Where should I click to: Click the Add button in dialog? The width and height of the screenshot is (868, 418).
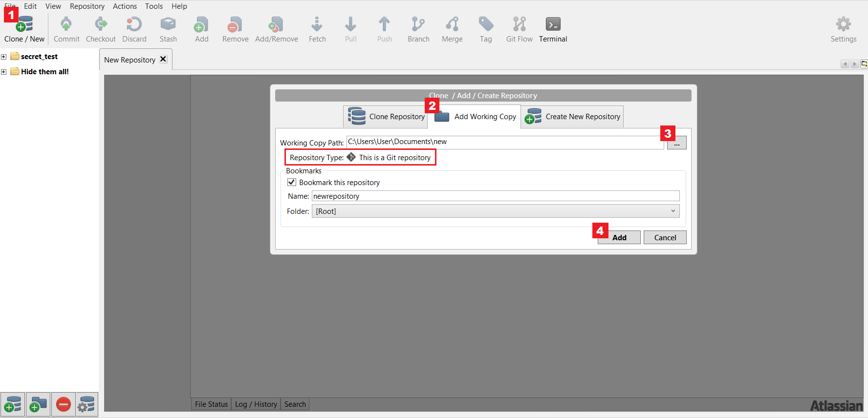(619, 237)
